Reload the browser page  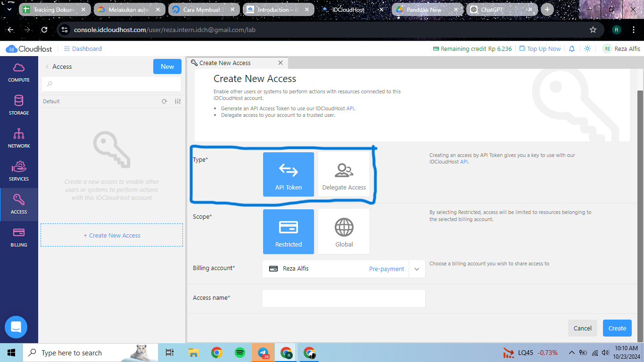tap(44, 30)
